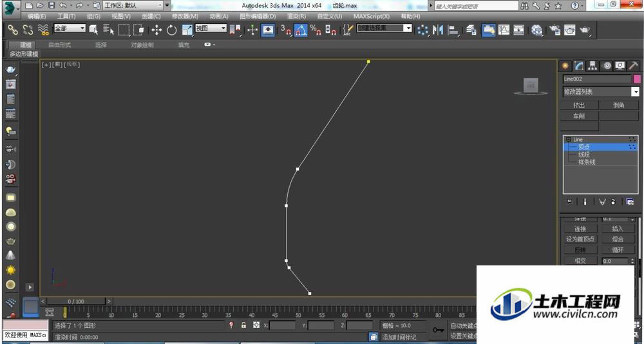The image size is (644, 344).
Task: Collapse the Line modifier stack tree
Action: [x=568, y=139]
